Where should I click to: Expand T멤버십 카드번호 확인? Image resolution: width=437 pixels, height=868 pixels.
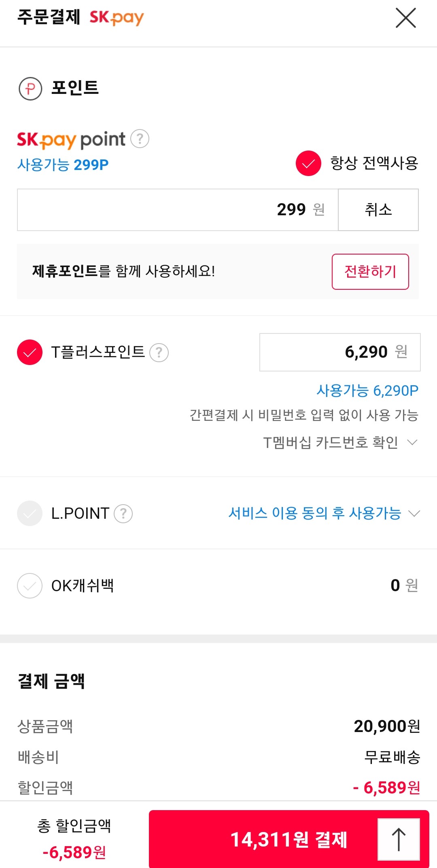[340, 442]
